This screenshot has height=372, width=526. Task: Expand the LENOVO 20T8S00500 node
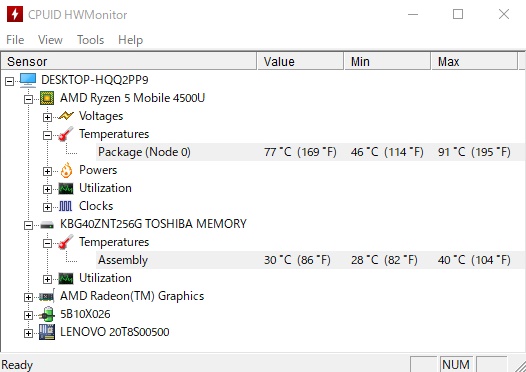point(29,333)
